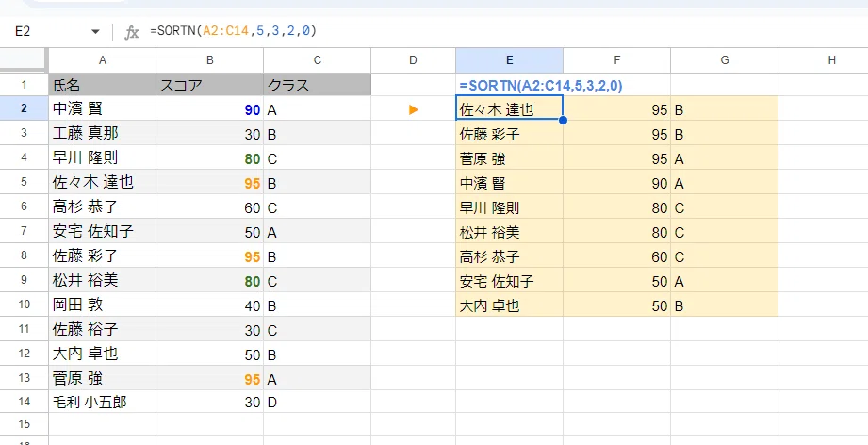Select 佐藤 彩子 in column A
This screenshot has width=868, height=445.
103,255
